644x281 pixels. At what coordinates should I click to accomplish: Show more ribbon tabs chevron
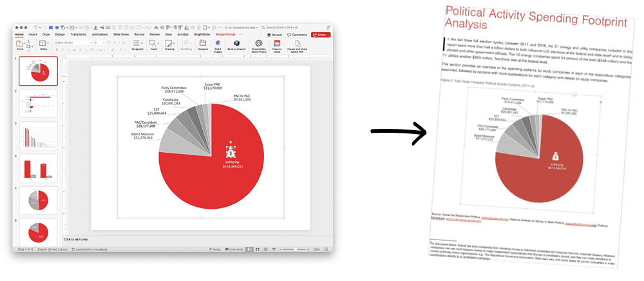click(240, 35)
